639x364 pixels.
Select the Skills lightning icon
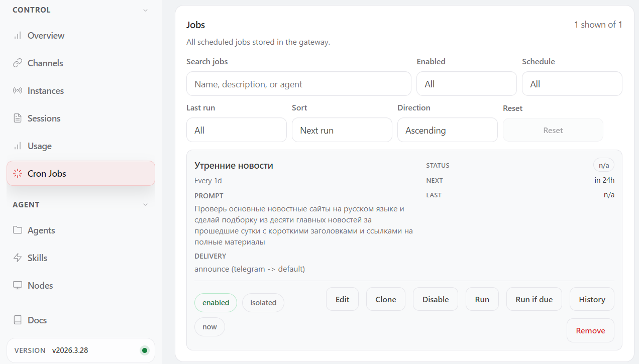pos(18,258)
